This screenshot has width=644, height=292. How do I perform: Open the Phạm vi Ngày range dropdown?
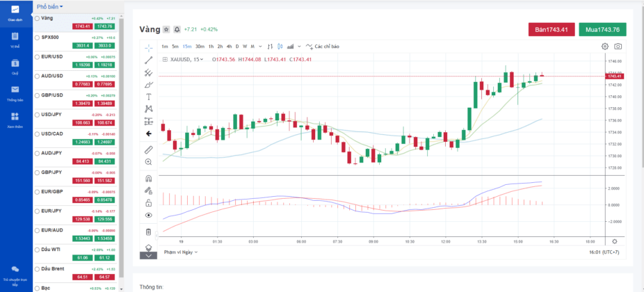tap(181, 252)
